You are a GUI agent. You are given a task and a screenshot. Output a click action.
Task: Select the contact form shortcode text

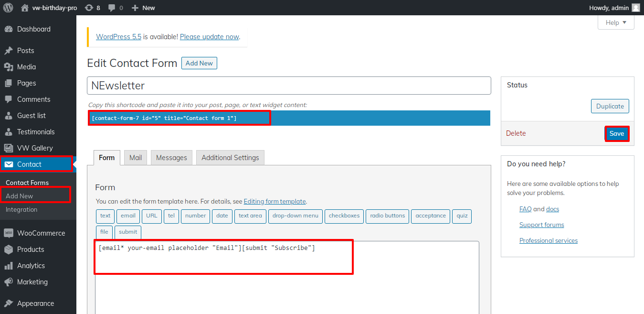click(x=164, y=118)
